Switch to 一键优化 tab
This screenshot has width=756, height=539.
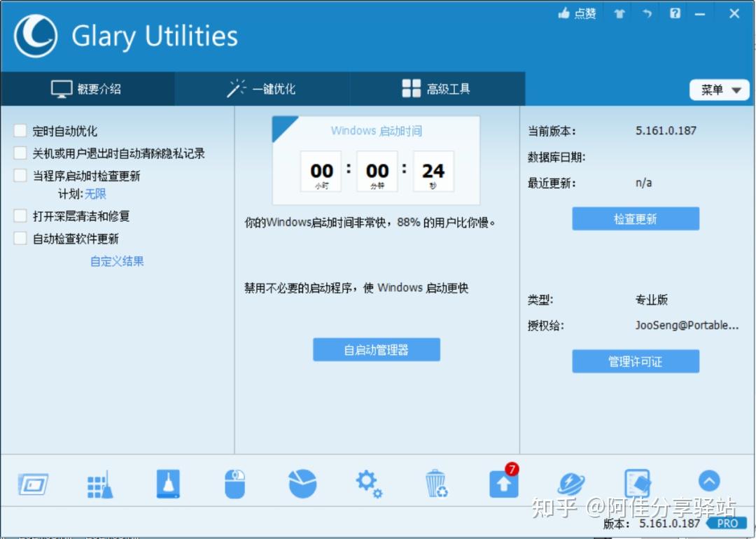(262, 89)
